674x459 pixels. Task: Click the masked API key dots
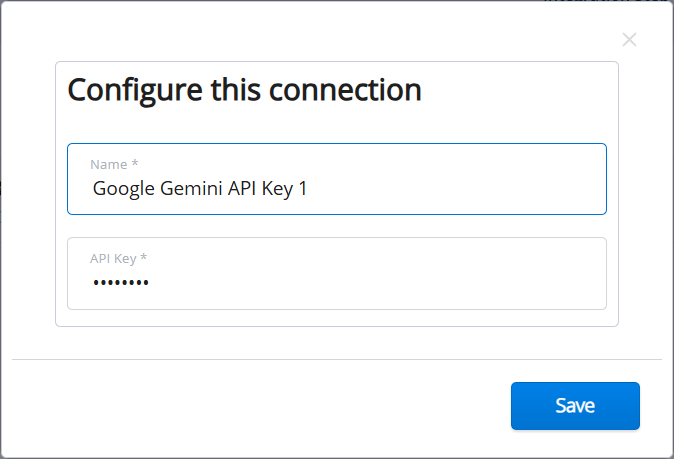pyautogui.click(x=121, y=284)
